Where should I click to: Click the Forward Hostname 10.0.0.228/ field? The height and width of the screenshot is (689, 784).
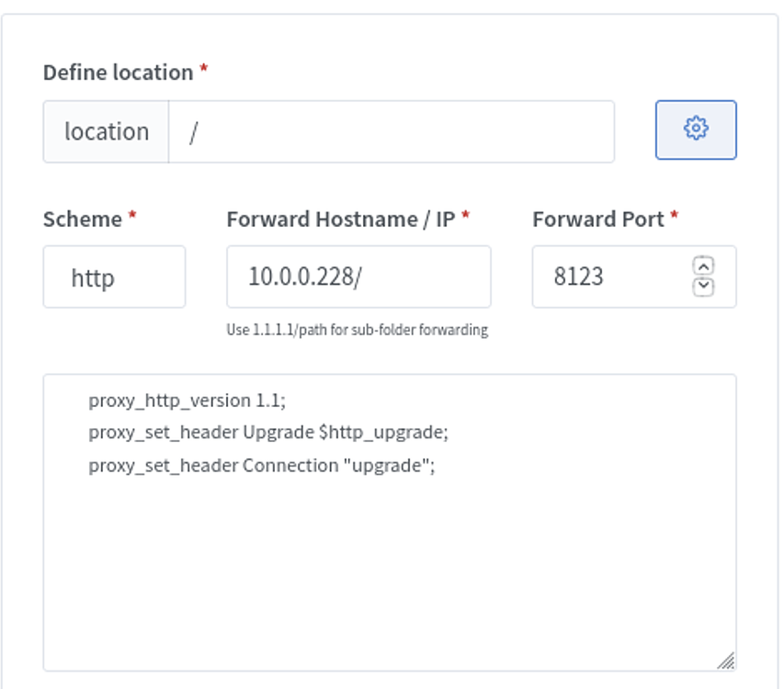coord(358,277)
